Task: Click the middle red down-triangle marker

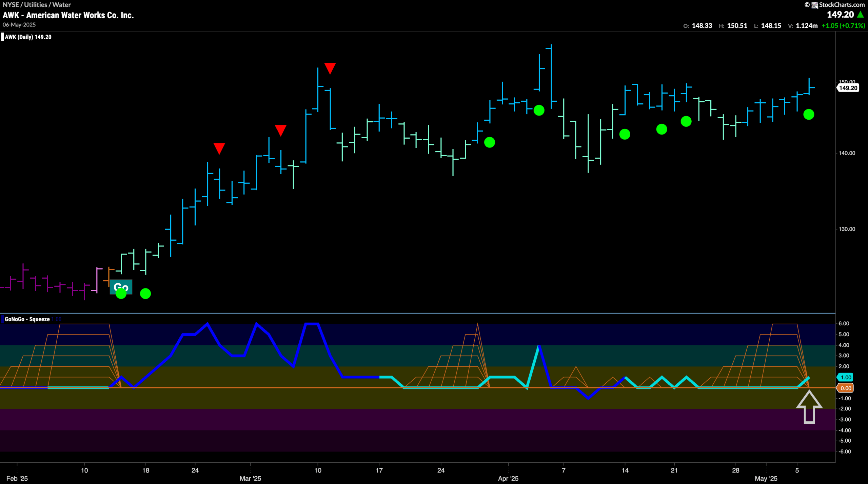Action: pyautogui.click(x=280, y=130)
